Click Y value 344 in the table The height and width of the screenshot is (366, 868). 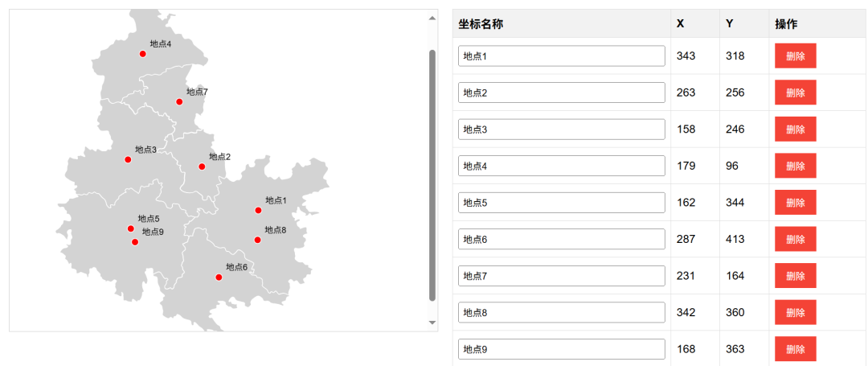click(x=735, y=202)
